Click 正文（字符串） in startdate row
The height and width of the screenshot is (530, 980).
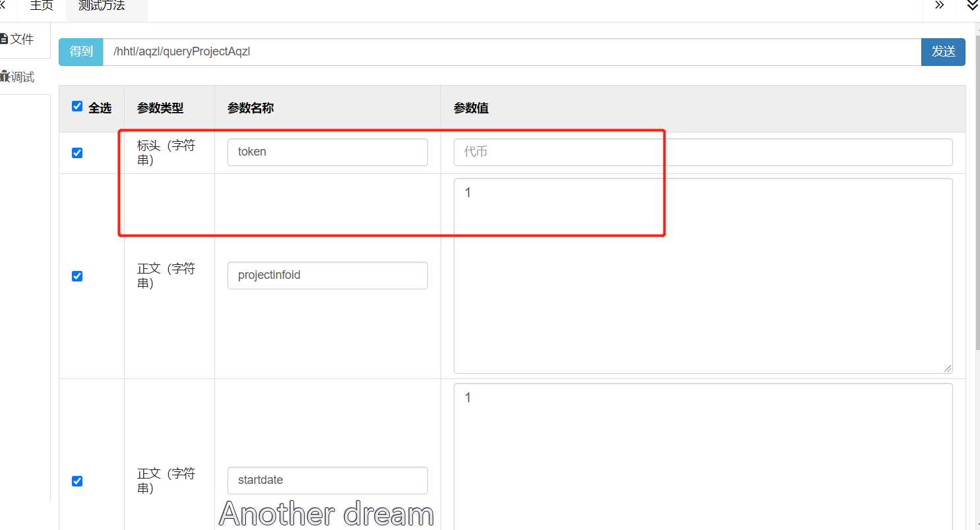[x=166, y=481]
